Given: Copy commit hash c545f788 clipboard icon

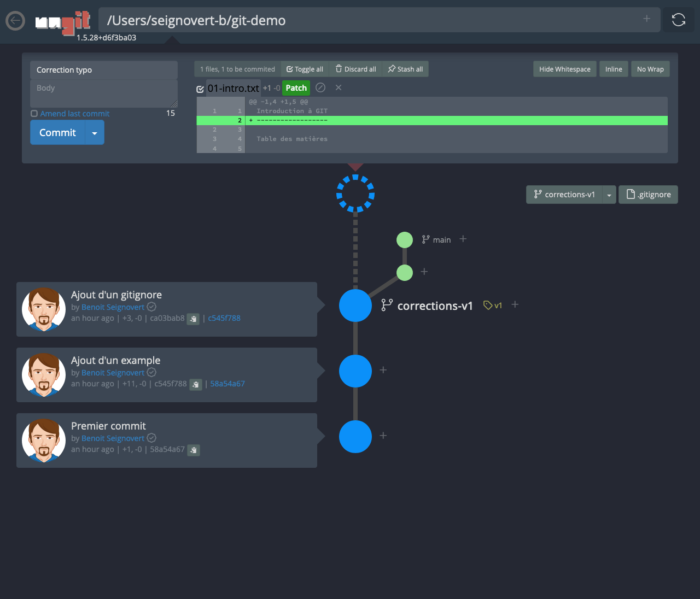Looking at the screenshot, I should point(196,384).
